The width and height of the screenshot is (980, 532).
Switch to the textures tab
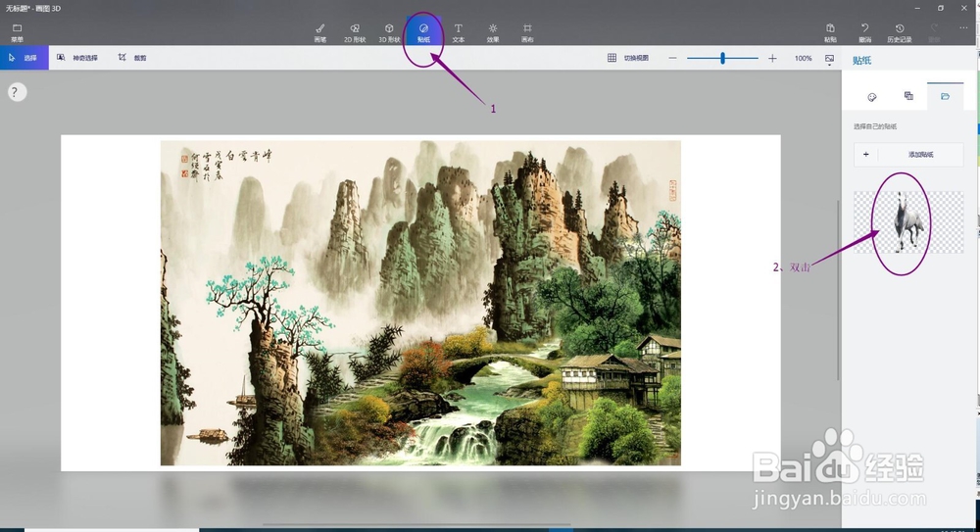click(908, 96)
